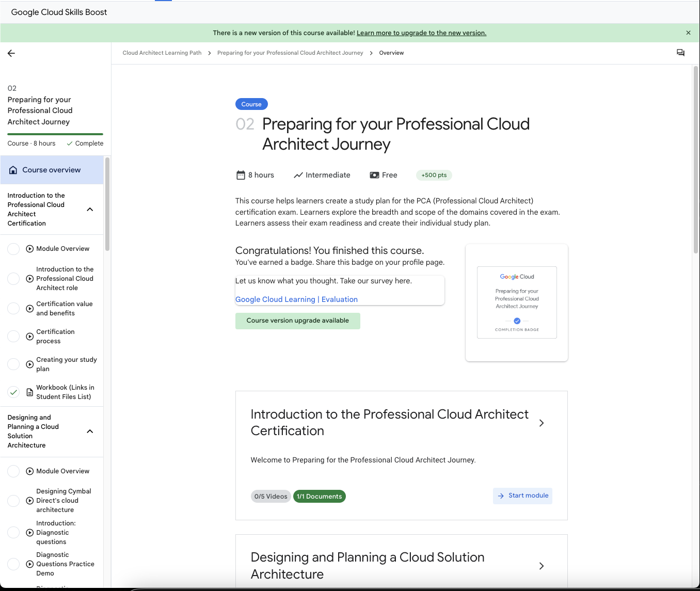Dismiss the new version banner
This screenshot has height=591, width=700.
[688, 33]
